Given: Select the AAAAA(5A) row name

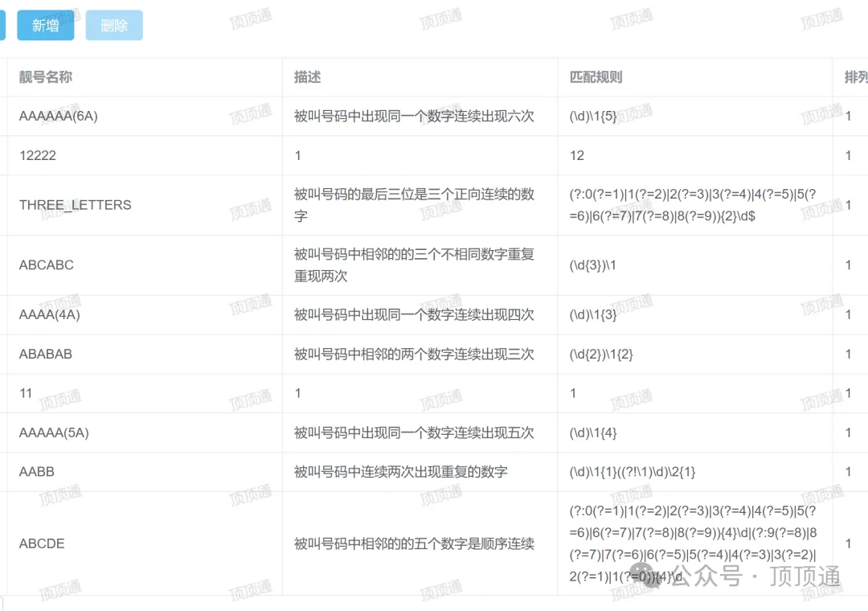Looking at the screenshot, I should (x=54, y=433).
